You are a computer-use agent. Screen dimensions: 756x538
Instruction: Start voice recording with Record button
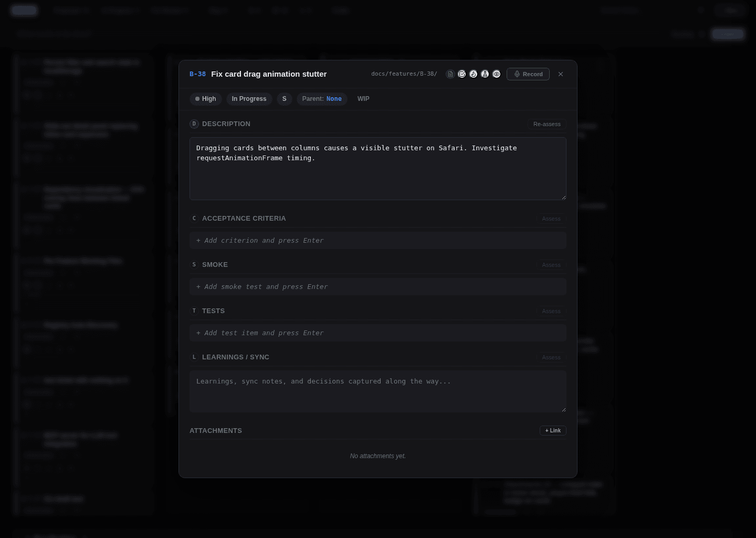pyautogui.click(x=528, y=74)
